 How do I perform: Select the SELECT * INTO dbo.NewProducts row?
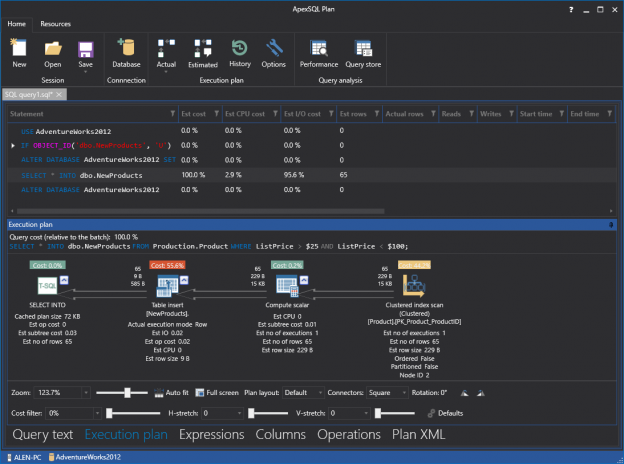coord(312,175)
